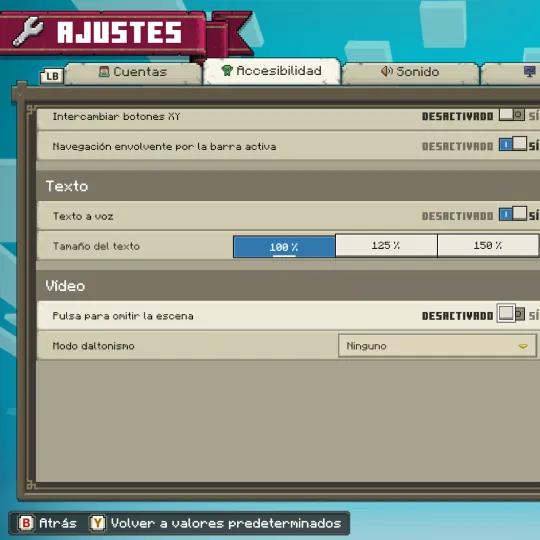
Task: Select 150 % text size
Action: [488, 246]
